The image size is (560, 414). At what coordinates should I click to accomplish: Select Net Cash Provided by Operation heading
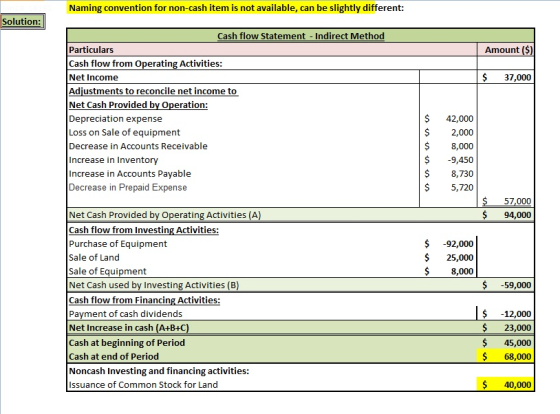coord(138,105)
